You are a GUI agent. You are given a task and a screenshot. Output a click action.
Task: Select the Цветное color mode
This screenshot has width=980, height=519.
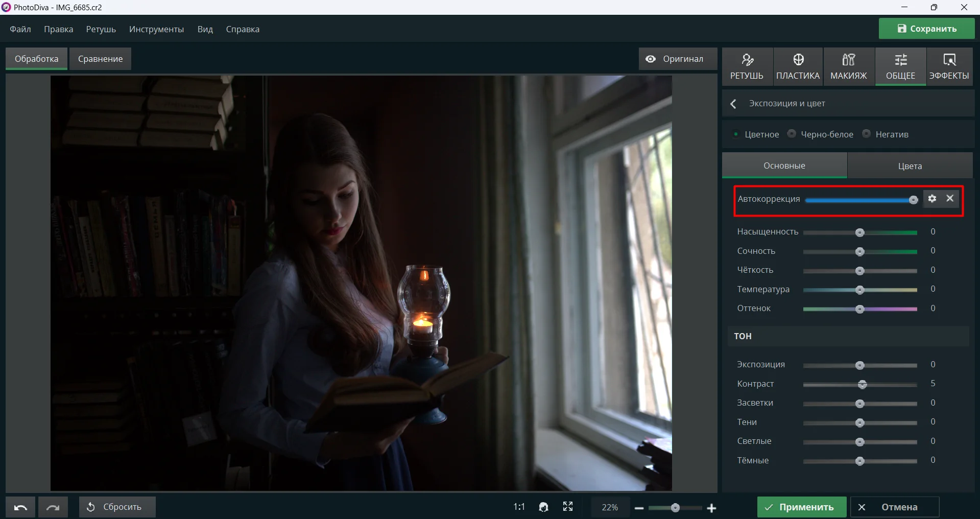coord(756,134)
